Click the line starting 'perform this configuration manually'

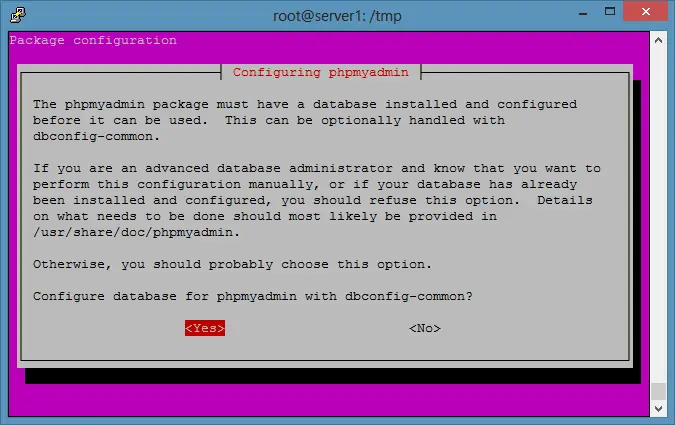pyautogui.click(x=305, y=184)
